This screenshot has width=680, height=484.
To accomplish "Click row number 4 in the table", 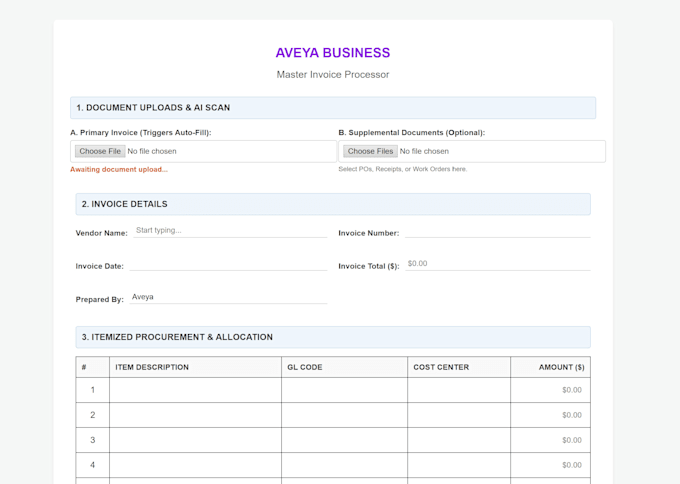I will (92, 465).
